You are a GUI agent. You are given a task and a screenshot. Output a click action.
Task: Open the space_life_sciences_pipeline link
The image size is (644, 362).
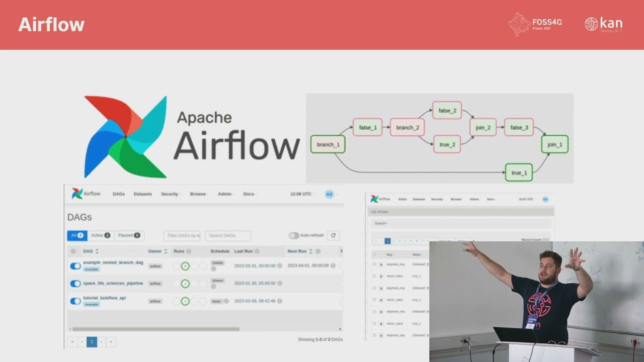pyautogui.click(x=113, y=283)
